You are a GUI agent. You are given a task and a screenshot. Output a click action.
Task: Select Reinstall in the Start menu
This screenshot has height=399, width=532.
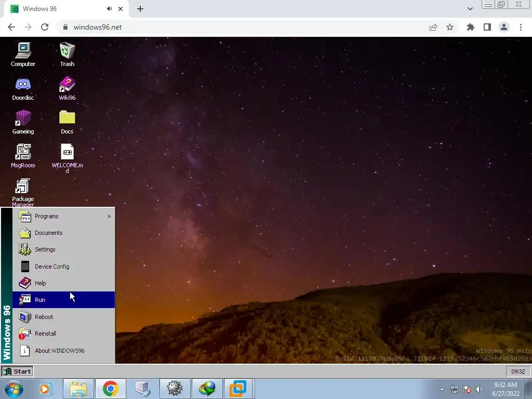(64, 333)
